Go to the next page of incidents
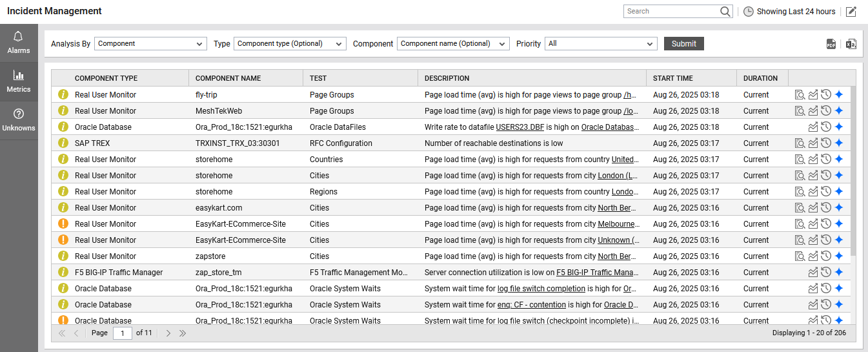Screen dimensions: 868x352 click(x=168, y=333)
